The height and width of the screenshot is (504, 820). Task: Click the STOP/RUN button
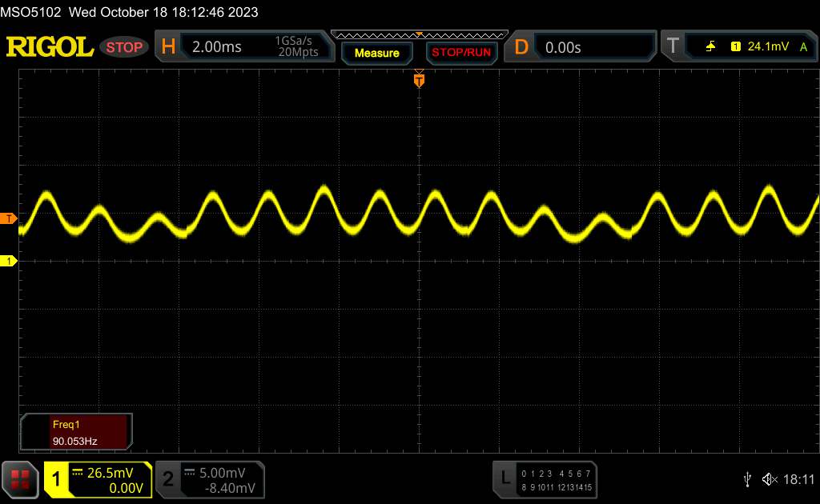click(461, 53)
